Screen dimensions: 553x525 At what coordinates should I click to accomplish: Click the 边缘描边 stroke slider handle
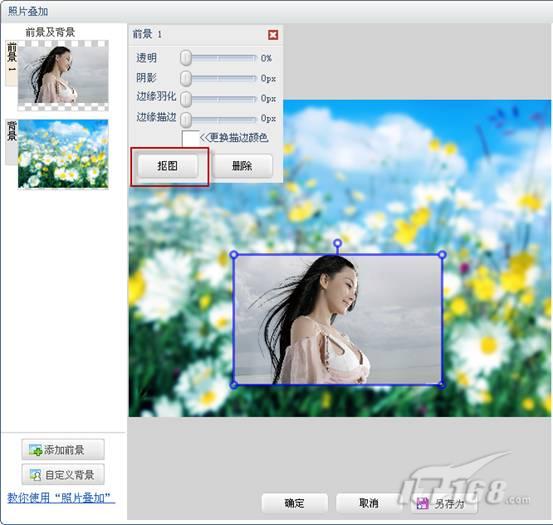click(186, 119)
